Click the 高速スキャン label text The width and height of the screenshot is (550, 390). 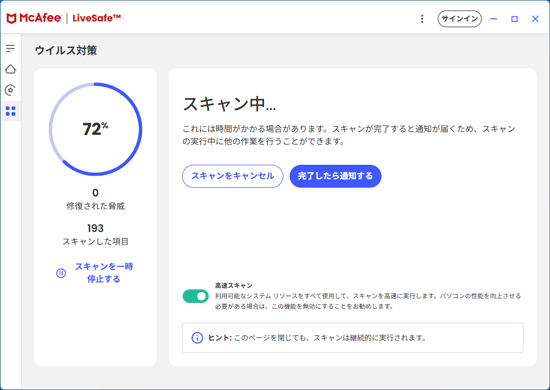(x=234, y=285)
